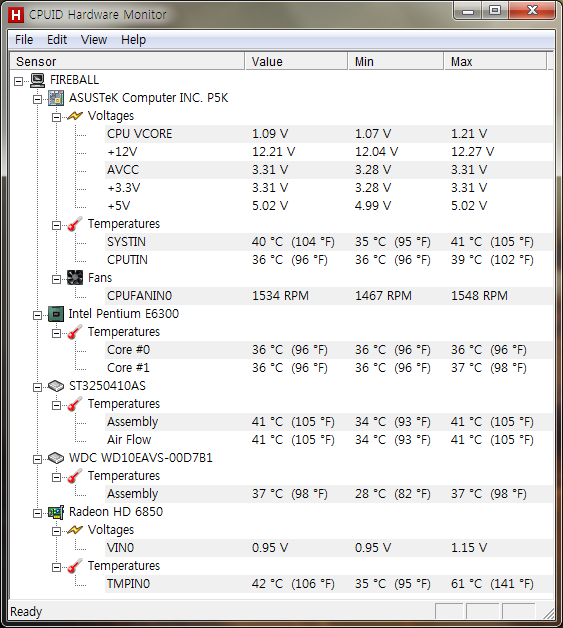
Task: Click the CPUID Hardware Monitor title bar icon
Action: click(x=16, y=15)
